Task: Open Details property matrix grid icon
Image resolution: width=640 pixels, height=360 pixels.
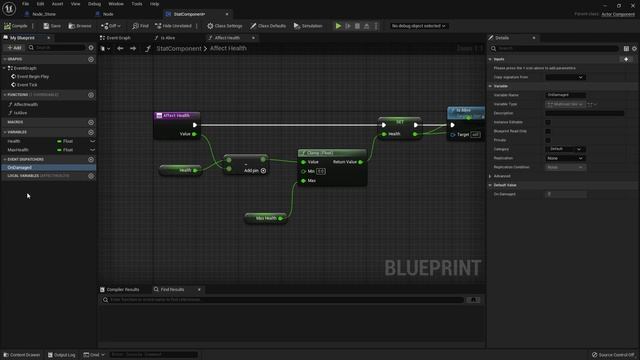Action: point(626,48)
